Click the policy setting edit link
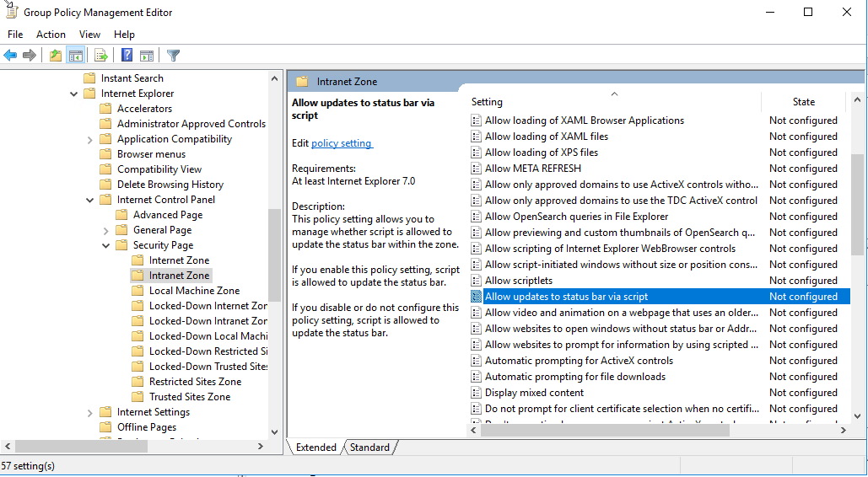The height and width of the screenshot is (477, 868). pos(342,143)
